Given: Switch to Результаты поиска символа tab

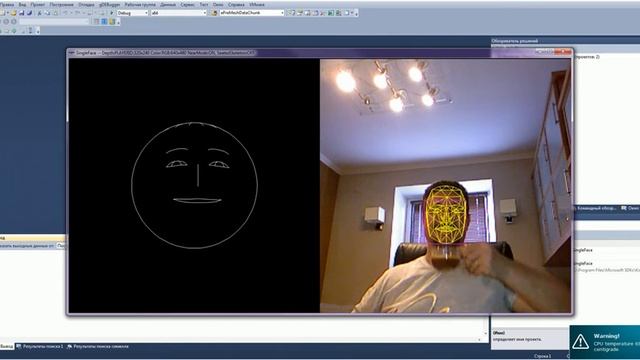Looking at the screenshot, I should click(98, 347).
